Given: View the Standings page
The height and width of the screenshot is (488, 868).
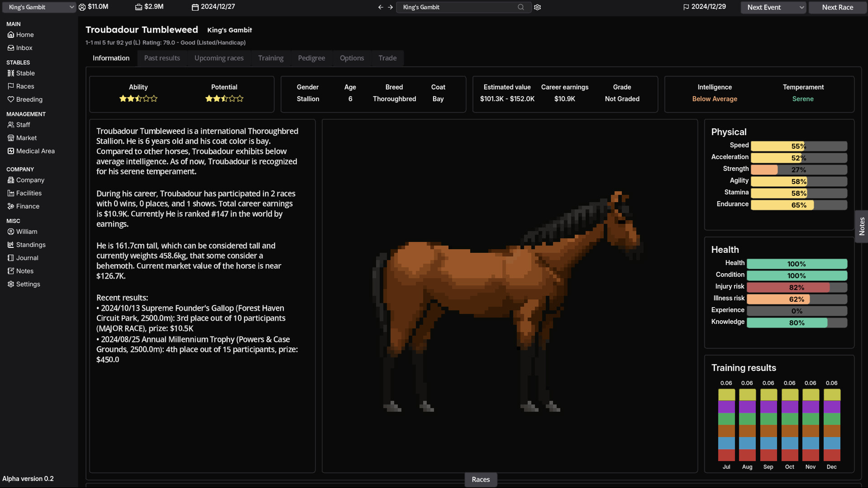Looking at the screenshot, I should pyautogui.click(x=31, y=245).
